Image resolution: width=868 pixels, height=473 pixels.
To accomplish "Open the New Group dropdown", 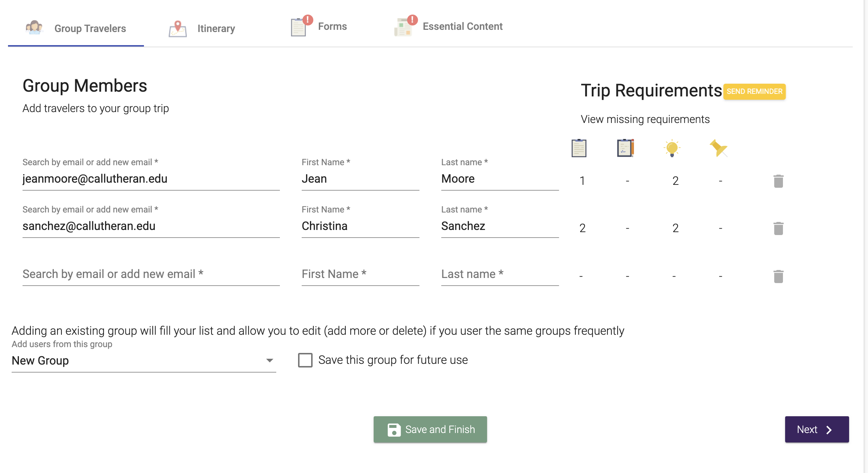I will 144,361.
